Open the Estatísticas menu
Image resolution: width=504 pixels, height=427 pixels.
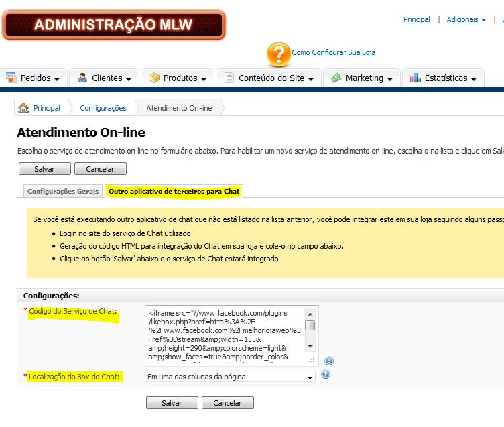coord(443,78)
